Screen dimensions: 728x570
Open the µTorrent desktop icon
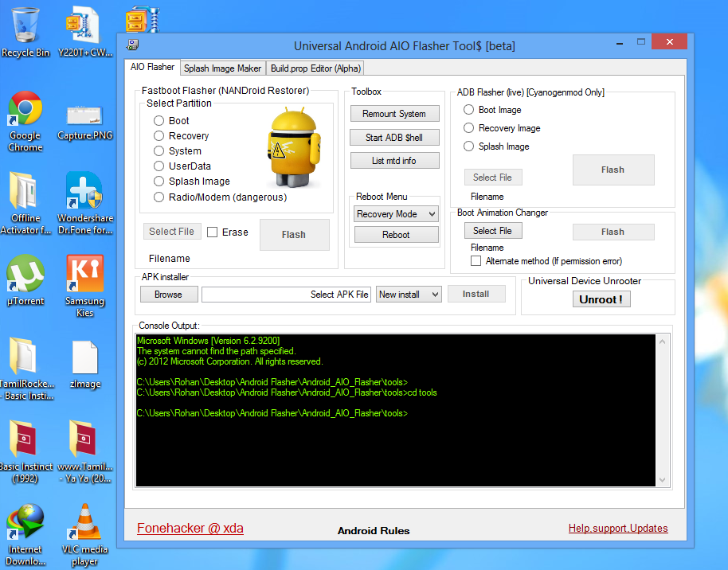pos(25,275)
